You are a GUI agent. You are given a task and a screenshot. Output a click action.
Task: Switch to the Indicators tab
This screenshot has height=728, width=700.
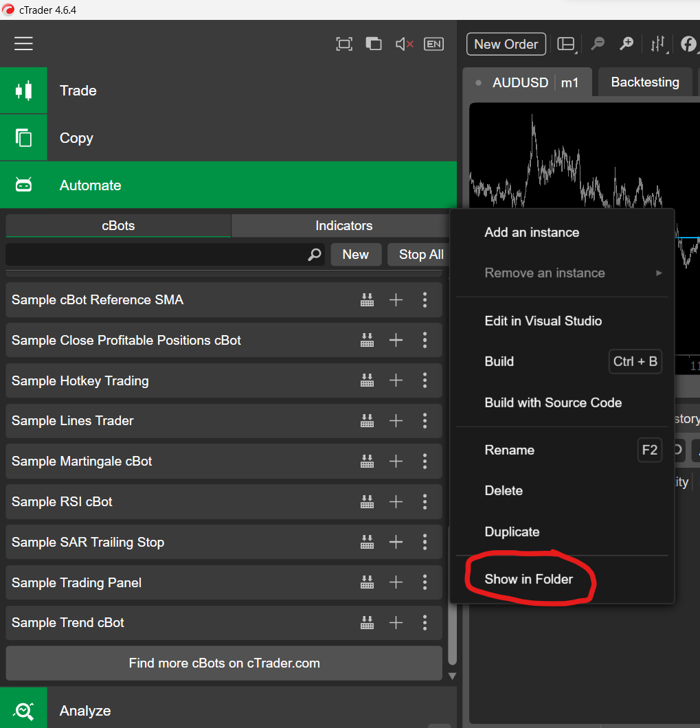pos(343,226)
